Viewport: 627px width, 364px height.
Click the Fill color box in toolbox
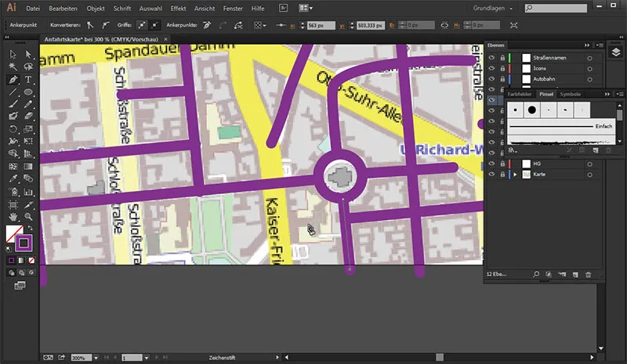pos(13,233)
